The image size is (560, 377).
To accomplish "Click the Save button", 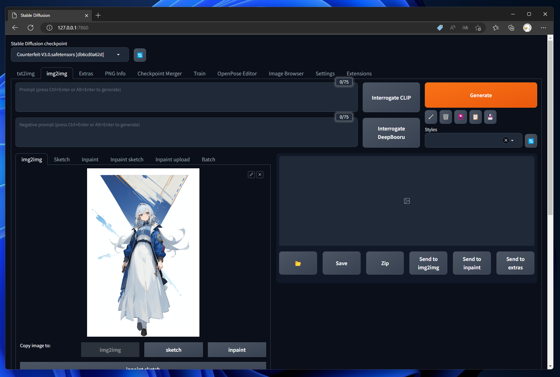I will [x=341, y=263].
